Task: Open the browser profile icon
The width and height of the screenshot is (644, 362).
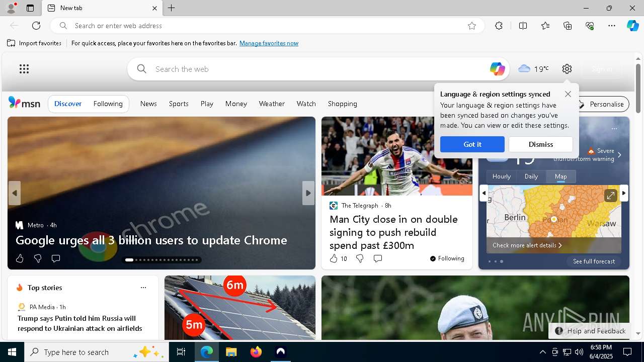Action: point(11,8)
